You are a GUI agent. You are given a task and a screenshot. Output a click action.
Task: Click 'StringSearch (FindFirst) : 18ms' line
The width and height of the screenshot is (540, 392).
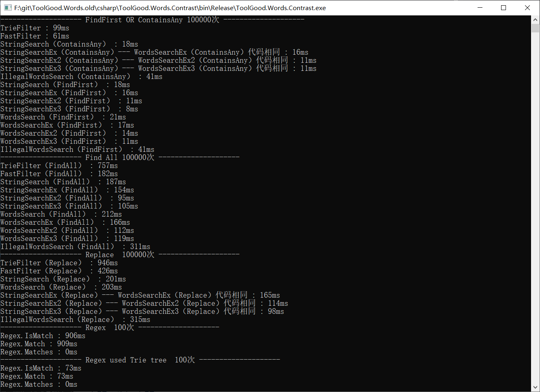(x=65, y=85)
